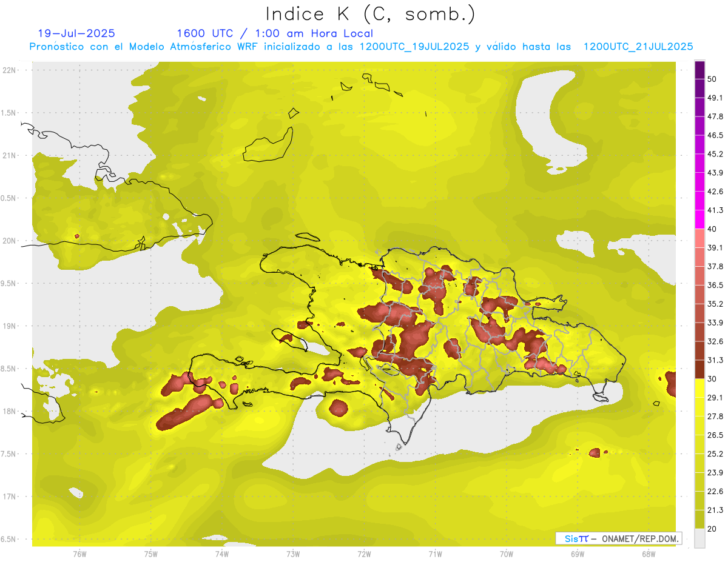
Task: Click the '76W' longitude axis label
Action: click(79, 554)
